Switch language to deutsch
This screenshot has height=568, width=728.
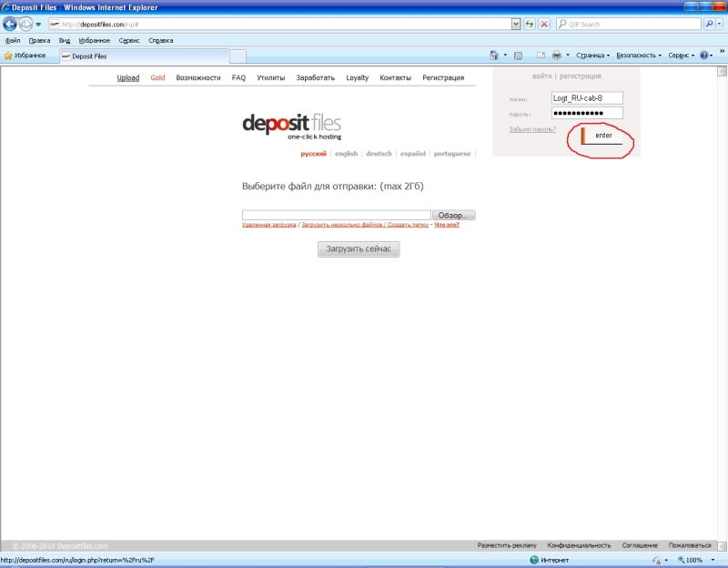(x=379, y=154)
